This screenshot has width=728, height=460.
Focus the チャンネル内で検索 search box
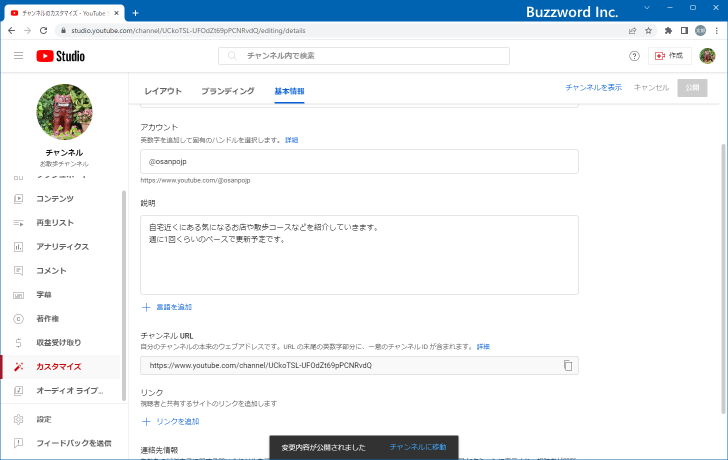pos(364,56)
